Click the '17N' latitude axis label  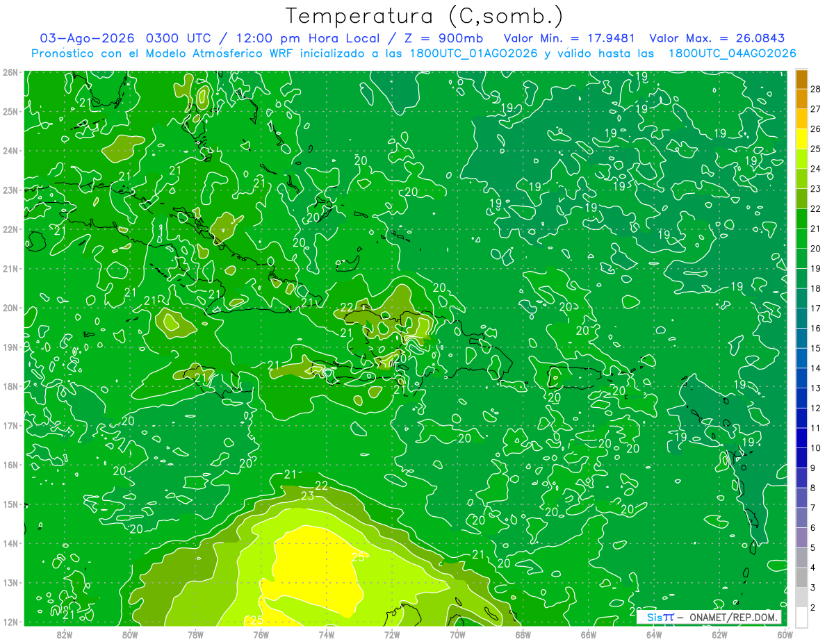[x=10, y=425]
